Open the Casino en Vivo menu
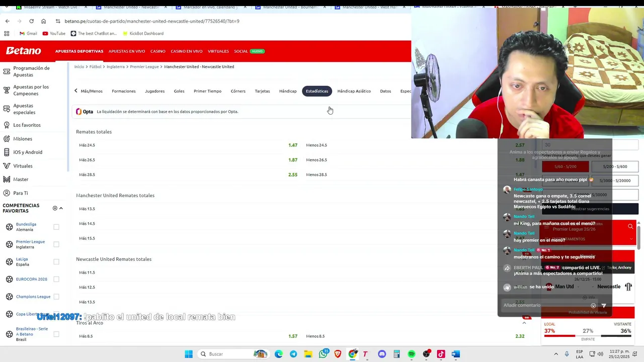 pos(186,51)
